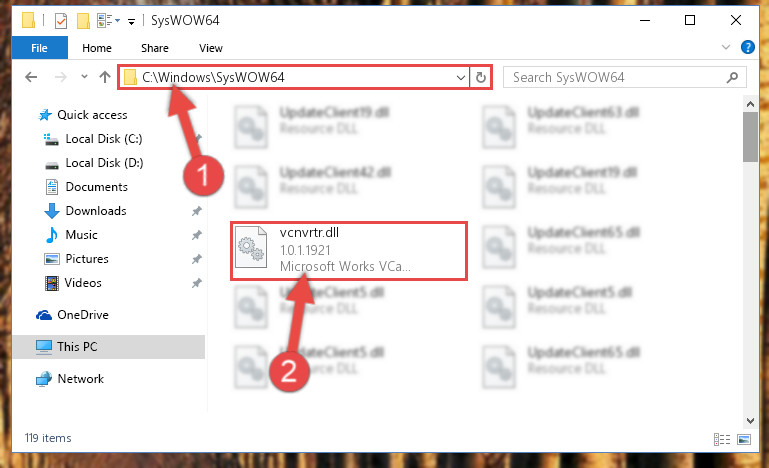Go up one folder level

pyautogui.click(x=104, y=77)
